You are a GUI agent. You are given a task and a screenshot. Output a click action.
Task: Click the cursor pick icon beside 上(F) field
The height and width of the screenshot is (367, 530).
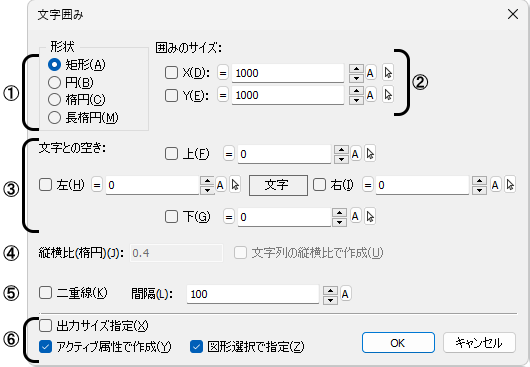370,154
